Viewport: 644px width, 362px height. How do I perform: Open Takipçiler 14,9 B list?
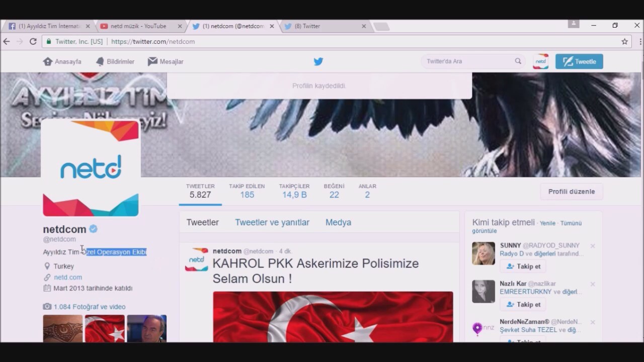[x=294, y=191]
